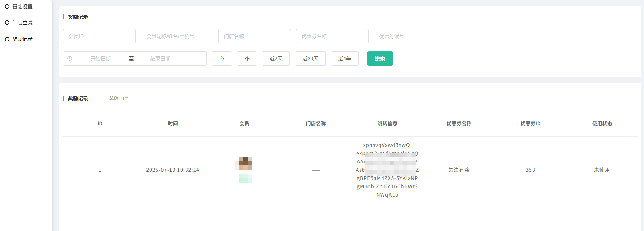Filter records by 今 (today)
644x231 pixels.
tap(221, 59)
